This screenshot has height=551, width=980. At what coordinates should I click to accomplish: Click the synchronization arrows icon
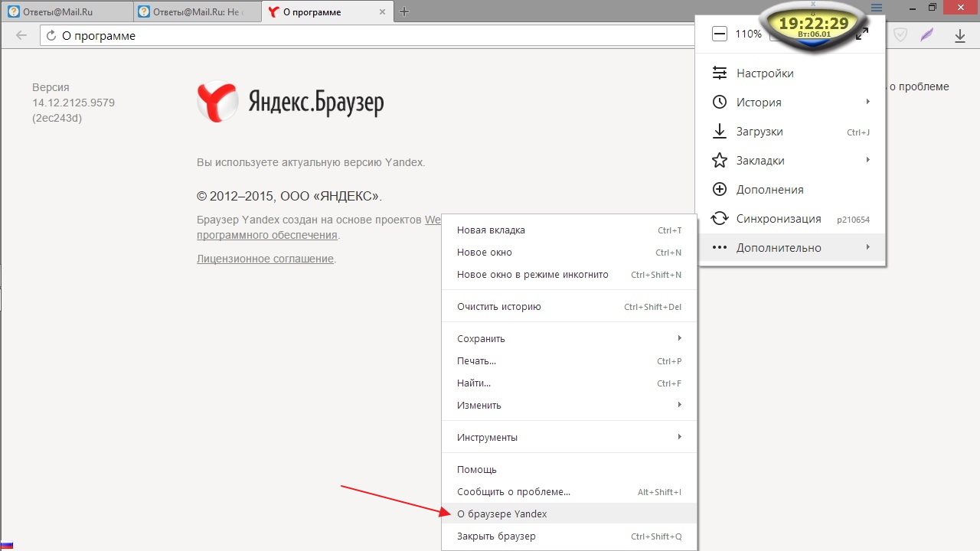point(720,219)
